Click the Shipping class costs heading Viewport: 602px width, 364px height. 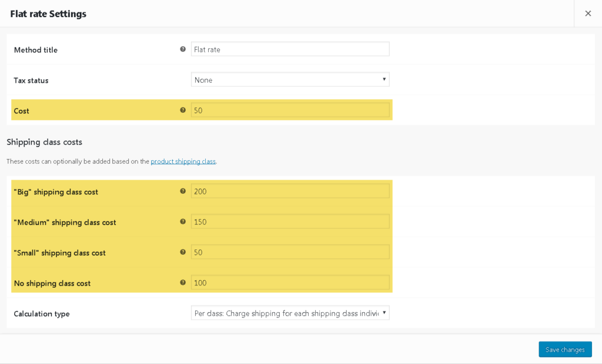pyautogui.click(x=44, y=142)
